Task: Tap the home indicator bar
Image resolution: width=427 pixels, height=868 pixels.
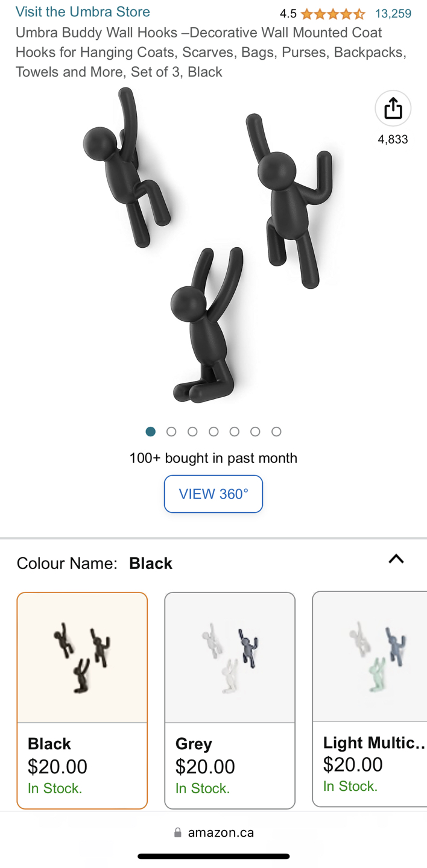Action: click(x=213, y=856)
